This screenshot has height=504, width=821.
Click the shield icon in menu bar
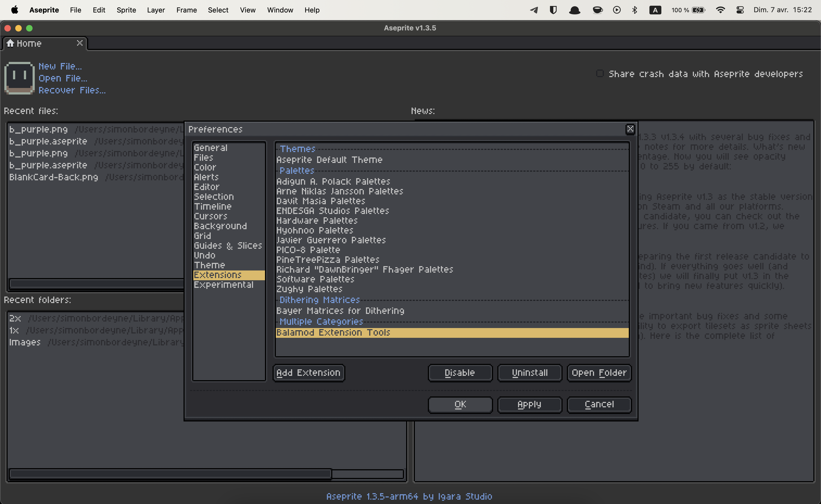[553, 10]
